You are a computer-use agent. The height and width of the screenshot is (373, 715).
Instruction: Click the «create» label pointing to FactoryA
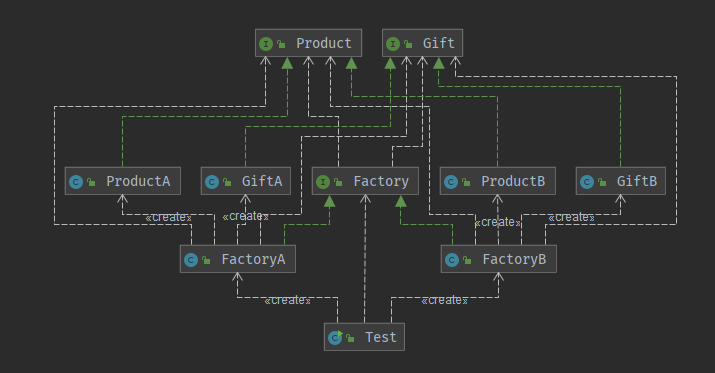pos(287,300)
